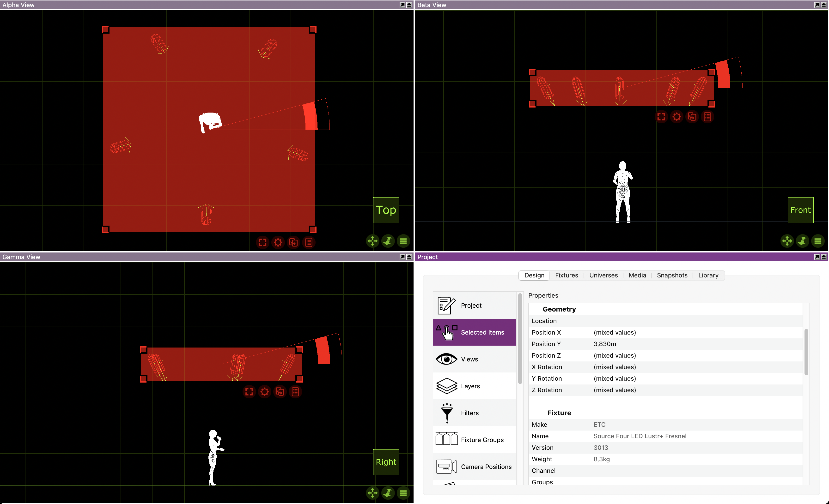Click the Position Y value field
829x504 pixels.
(x=605, y=344)
